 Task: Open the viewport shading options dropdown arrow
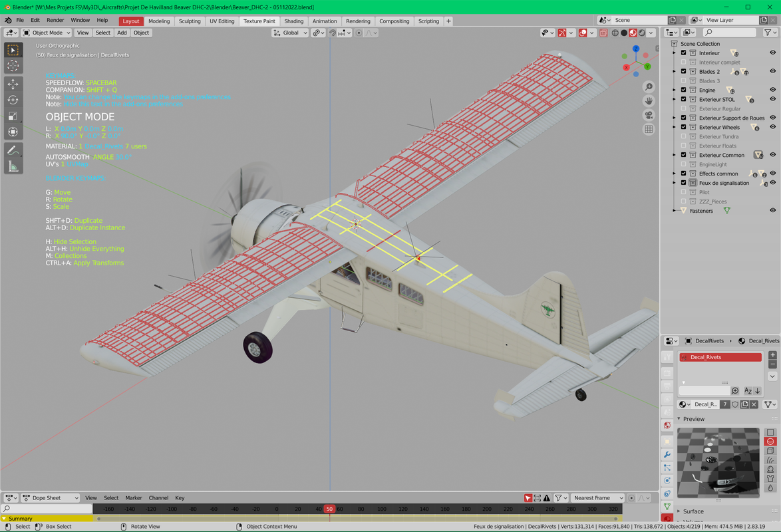[x=651, y=33]
